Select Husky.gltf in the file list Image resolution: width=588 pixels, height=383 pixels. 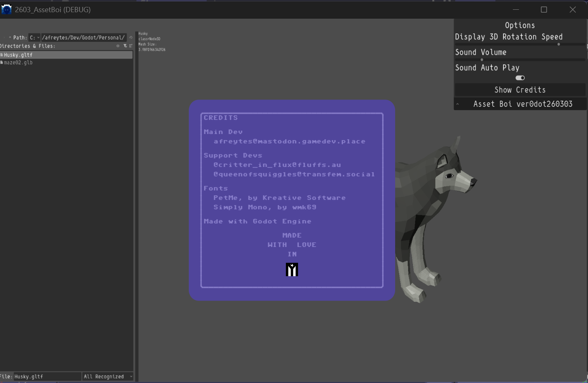(18, 55)
